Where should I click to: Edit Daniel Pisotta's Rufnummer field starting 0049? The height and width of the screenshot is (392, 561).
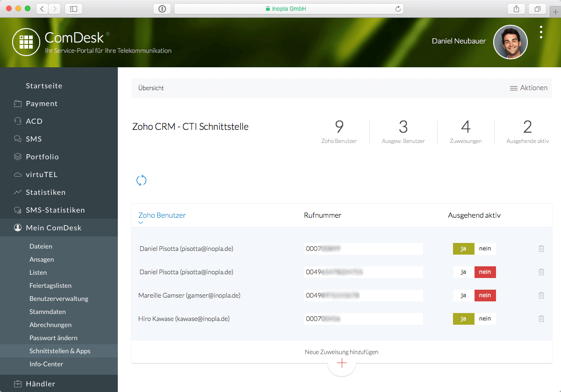click(363, 272)
